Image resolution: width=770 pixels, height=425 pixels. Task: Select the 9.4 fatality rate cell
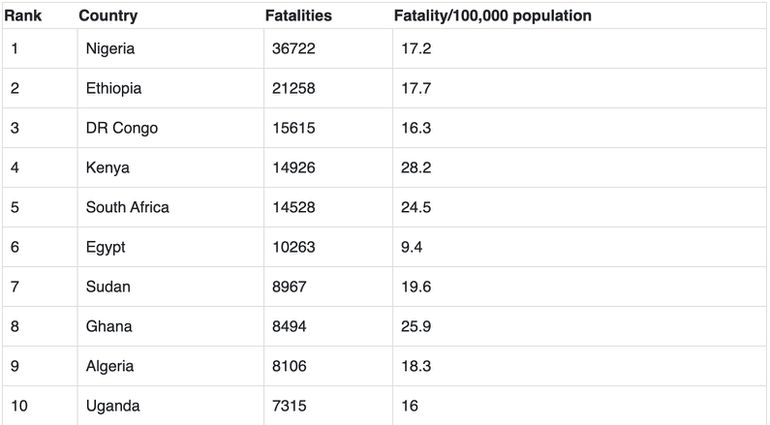pos(411,247)
